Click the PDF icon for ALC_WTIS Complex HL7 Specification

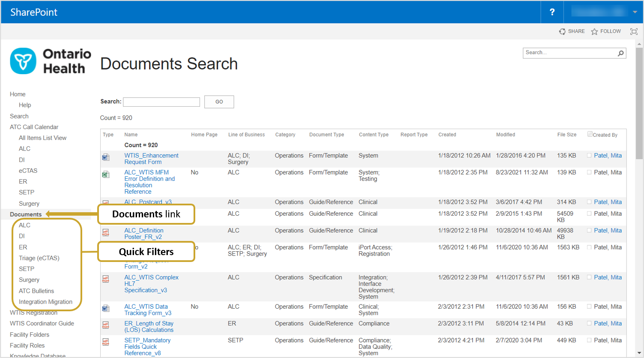point(106,279)
